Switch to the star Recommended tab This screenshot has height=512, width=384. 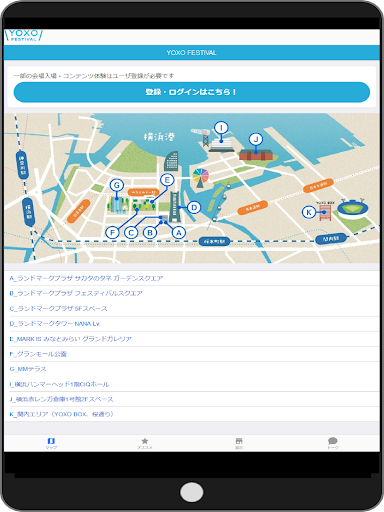click(145, 443)
